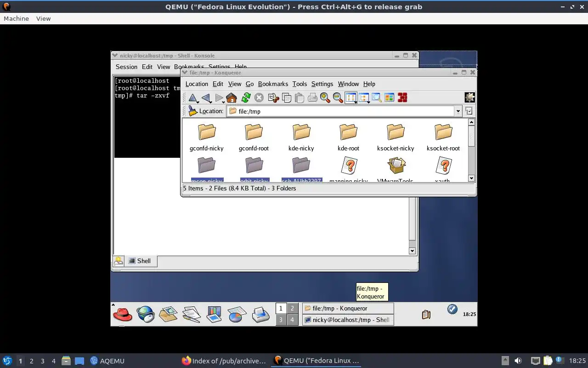The width and height of the screenshot is (588, 368).
Task: Print using the printer toolbar icon
Action: 312,98
